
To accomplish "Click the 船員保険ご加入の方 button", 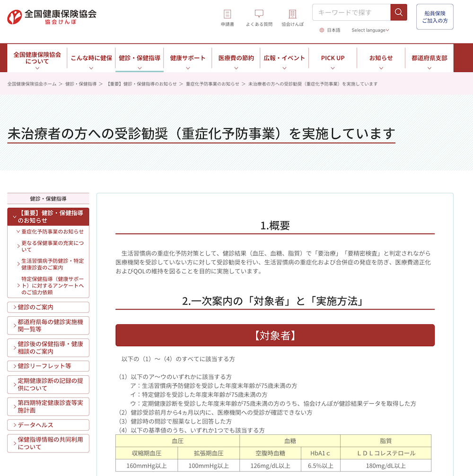I will 435,17.
